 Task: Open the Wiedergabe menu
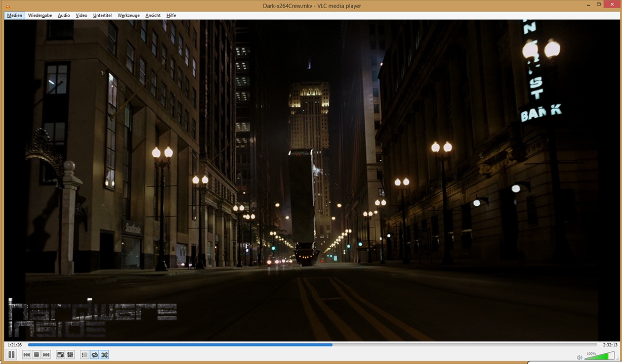pos(40,15)
